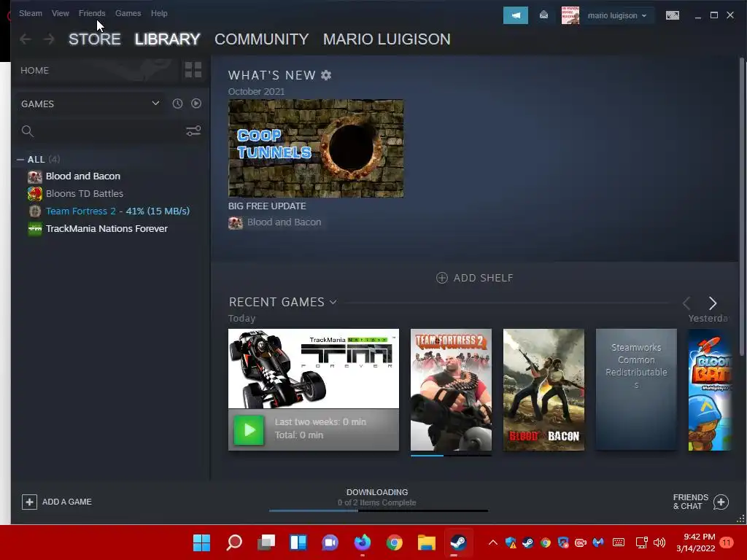The height and width of the screenshot is (560, 747).
Task: Open the View menu
Action: [x=60, y=13]
